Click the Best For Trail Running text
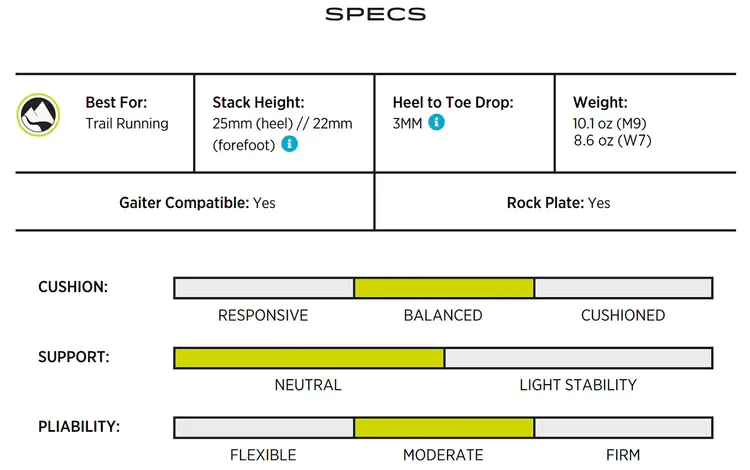This screenshot has height=470, width=750. tap(127, 113)
